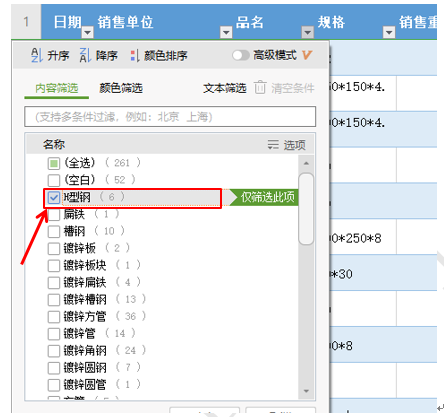
Task: Open the 规格 column filter dropdown
Action: [x=389, y=32]
